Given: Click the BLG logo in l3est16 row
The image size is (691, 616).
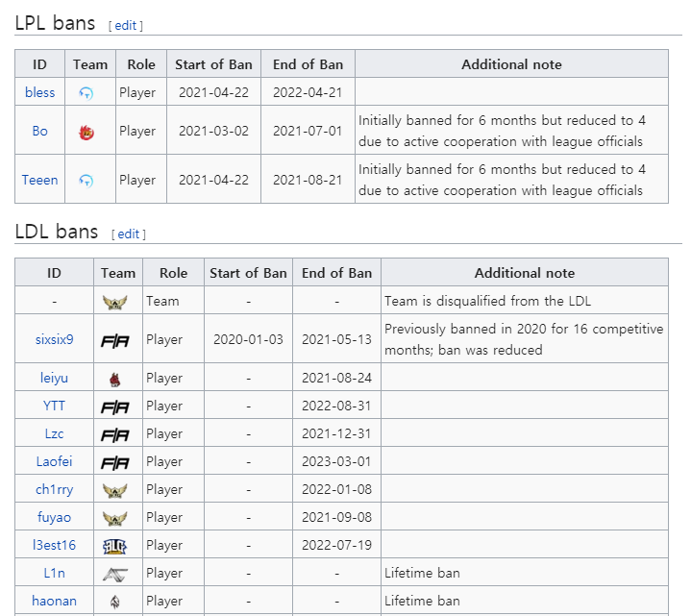Looking at the screenshot, I should [114, 547].
